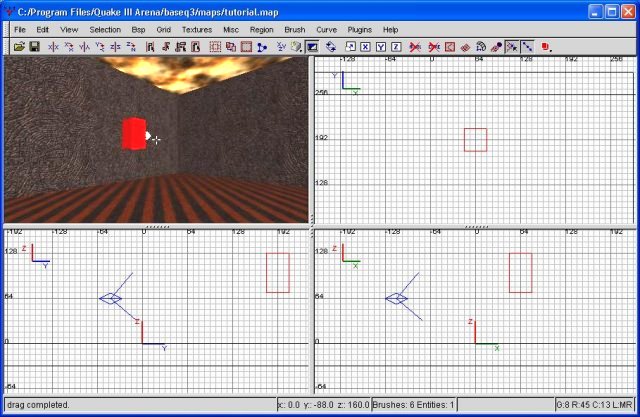Maximize the GtkRadiant window
Image resolution: width=640 pixels, height=417 pixels.
click(611, 12)
